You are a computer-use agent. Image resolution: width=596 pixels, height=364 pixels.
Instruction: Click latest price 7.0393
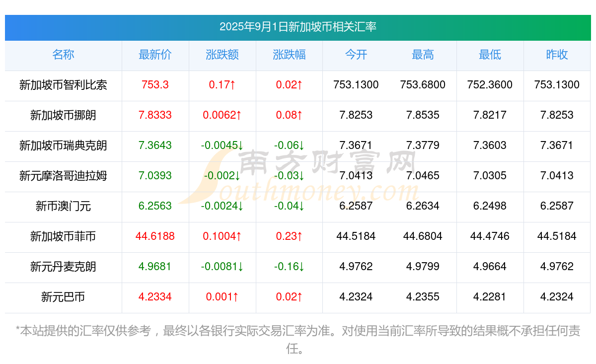(x=155, y=176)
